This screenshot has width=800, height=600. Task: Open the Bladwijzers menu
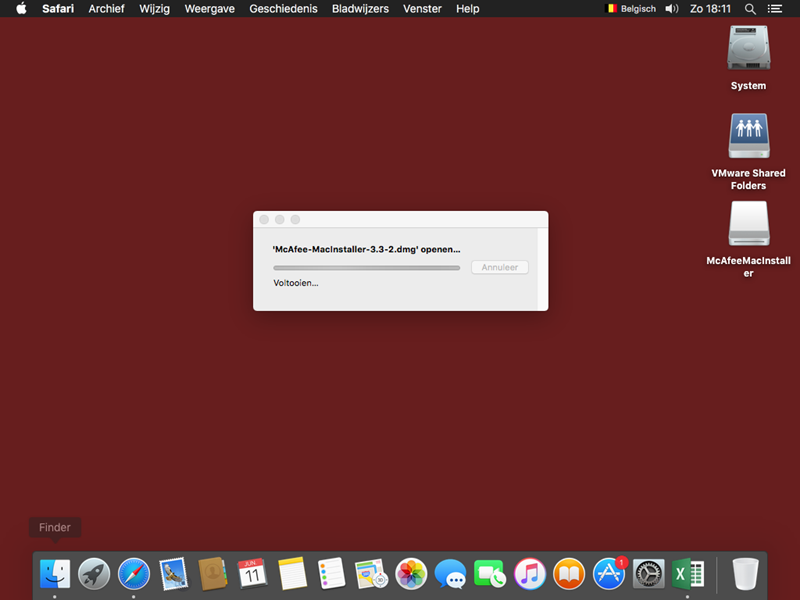click(x=360, y=9)
